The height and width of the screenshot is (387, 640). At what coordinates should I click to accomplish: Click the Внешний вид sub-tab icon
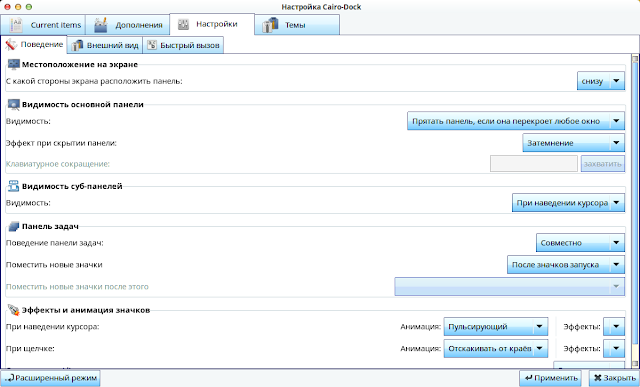pos(77,45)
